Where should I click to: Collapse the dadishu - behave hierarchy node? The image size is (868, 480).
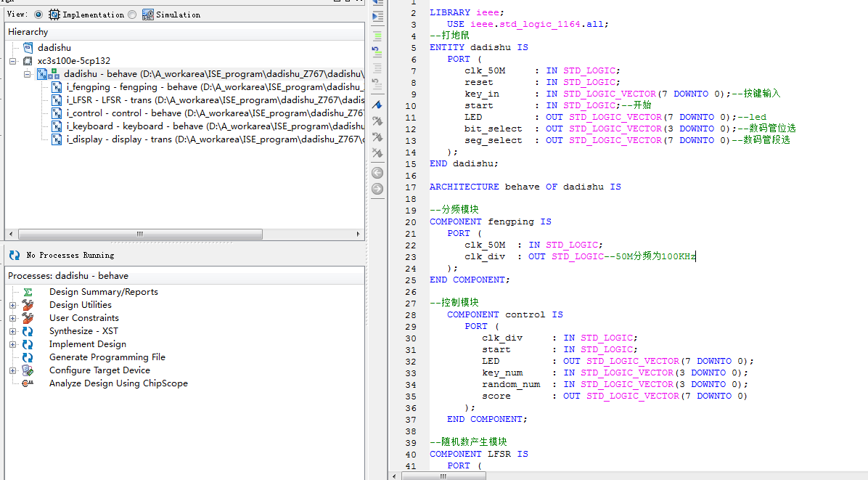pyautogui.click(x=27, y=74)
